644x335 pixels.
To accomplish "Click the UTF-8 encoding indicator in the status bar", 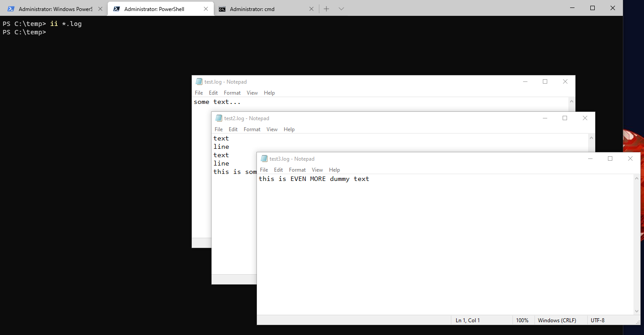I will point(597,320).
